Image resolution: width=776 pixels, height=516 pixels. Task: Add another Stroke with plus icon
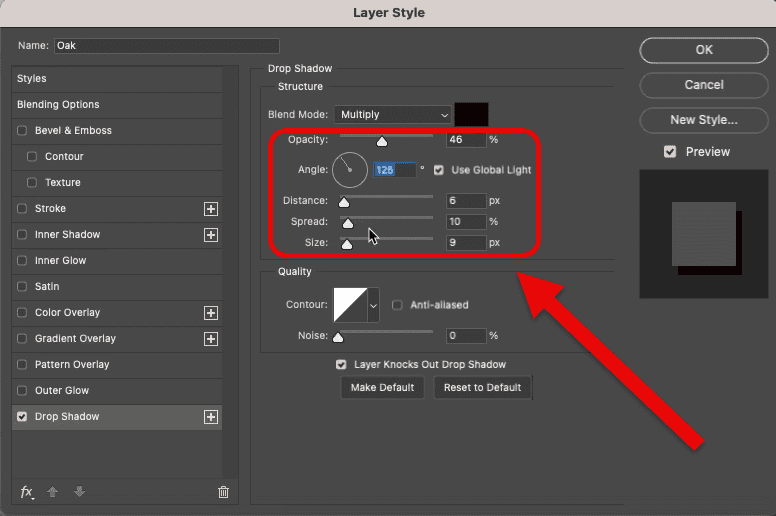[x=211, y=209]
